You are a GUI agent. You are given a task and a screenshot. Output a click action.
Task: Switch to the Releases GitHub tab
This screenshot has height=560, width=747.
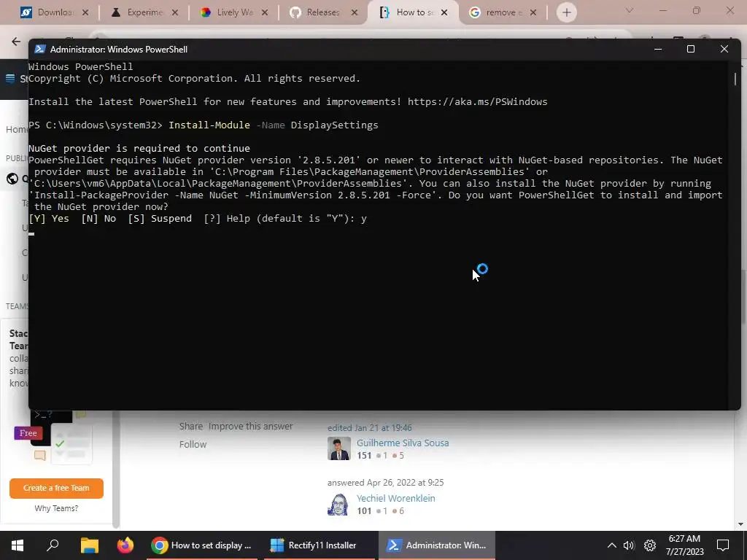[x=323, y=12]
